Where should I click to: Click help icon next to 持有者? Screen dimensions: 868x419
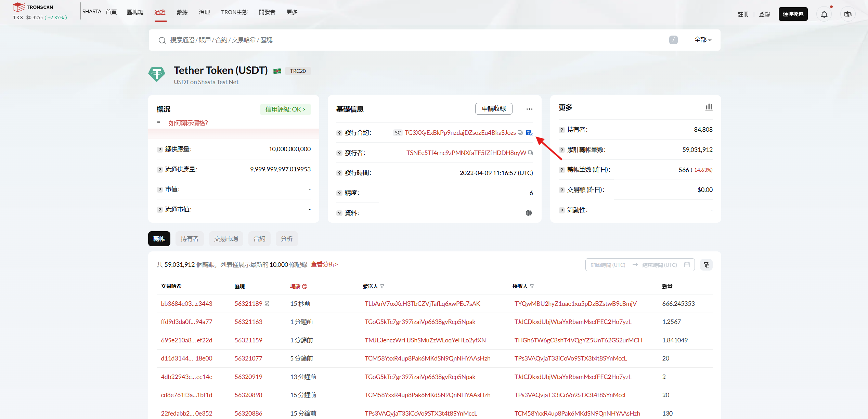pyautogui.click(x=561, y=130)
